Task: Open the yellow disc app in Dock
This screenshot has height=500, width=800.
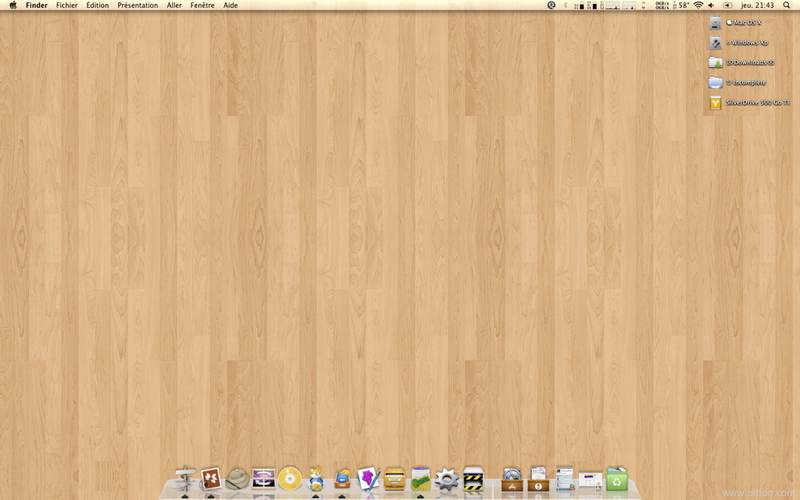Action: (x=290, y=478)
